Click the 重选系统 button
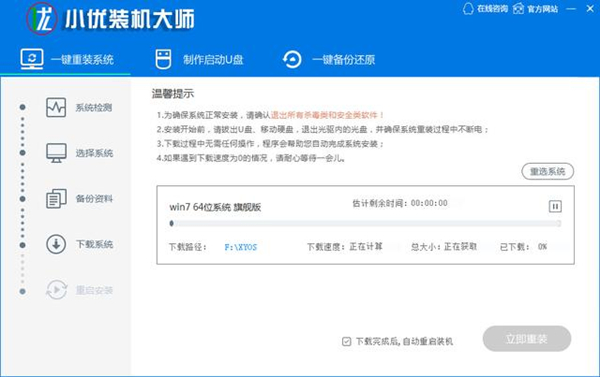600x377 pixels. 548,171
